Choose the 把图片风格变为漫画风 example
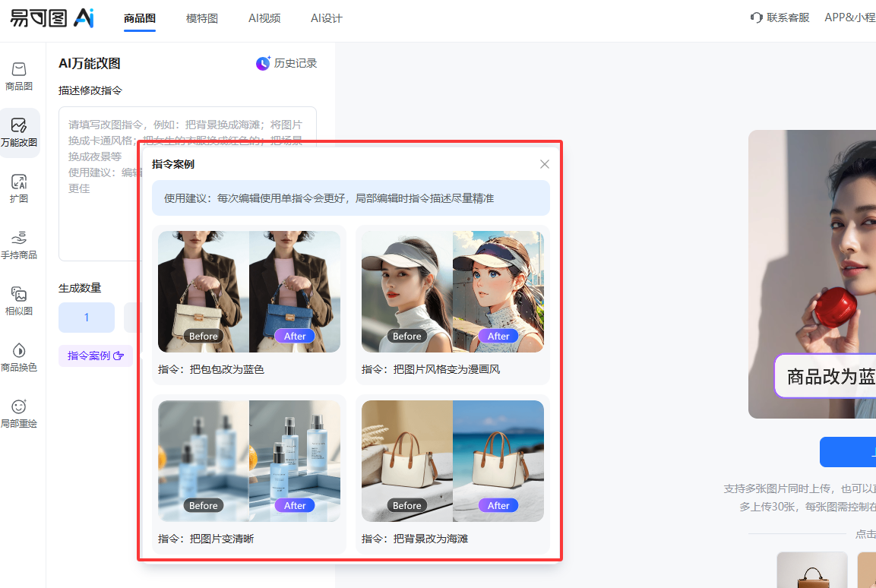The height and width of the screenshot is (588, 876). point(453,304)
